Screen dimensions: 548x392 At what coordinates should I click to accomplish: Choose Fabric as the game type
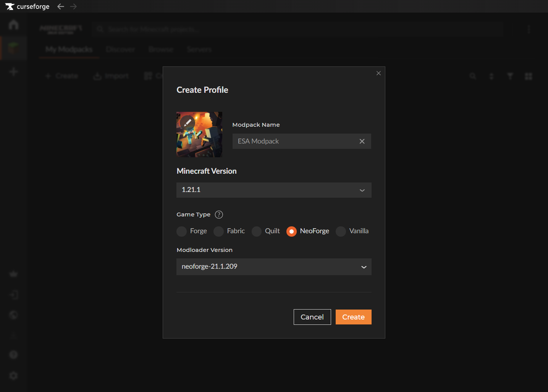click(218, 231)
